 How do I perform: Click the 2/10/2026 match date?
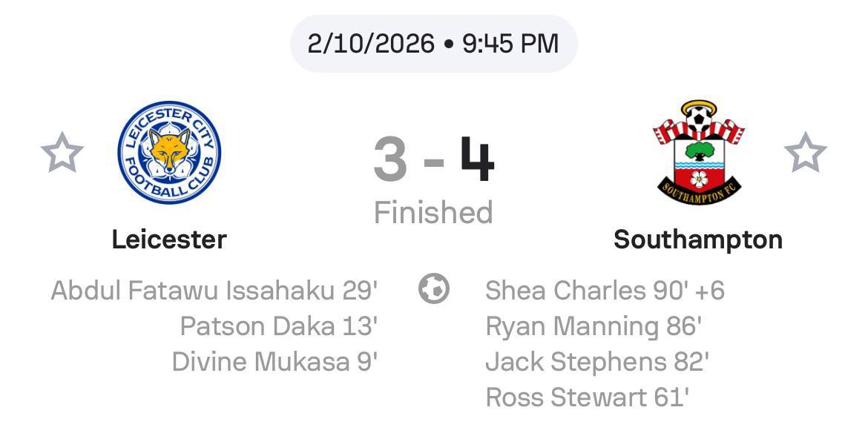coord(371,43)
